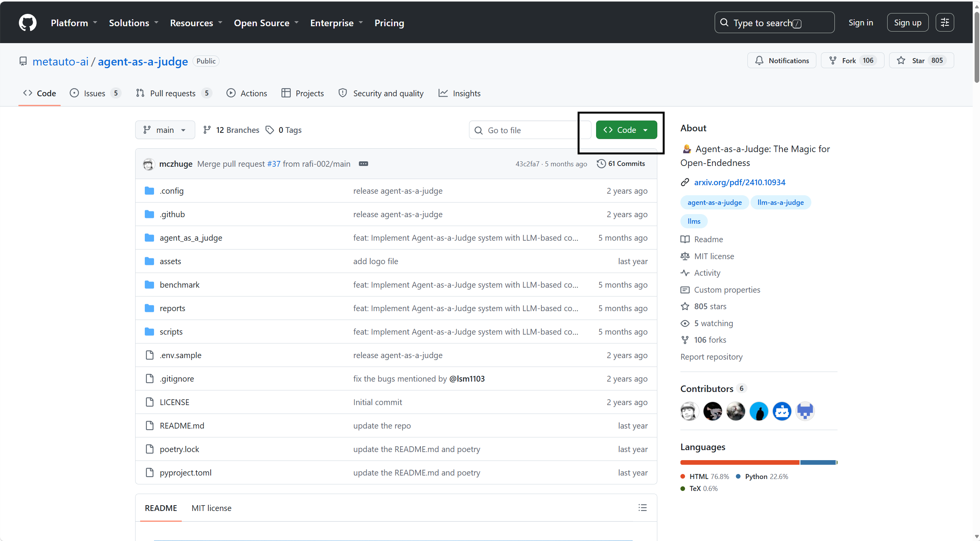Open the Report repository link
This screenshot has width=980, height=541.
[711, 357]
